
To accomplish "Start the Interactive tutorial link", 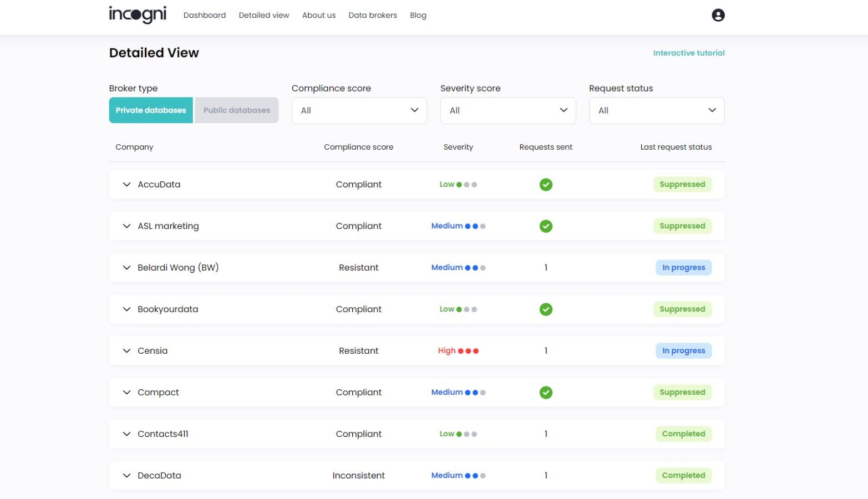I will (x=689, y=53).
